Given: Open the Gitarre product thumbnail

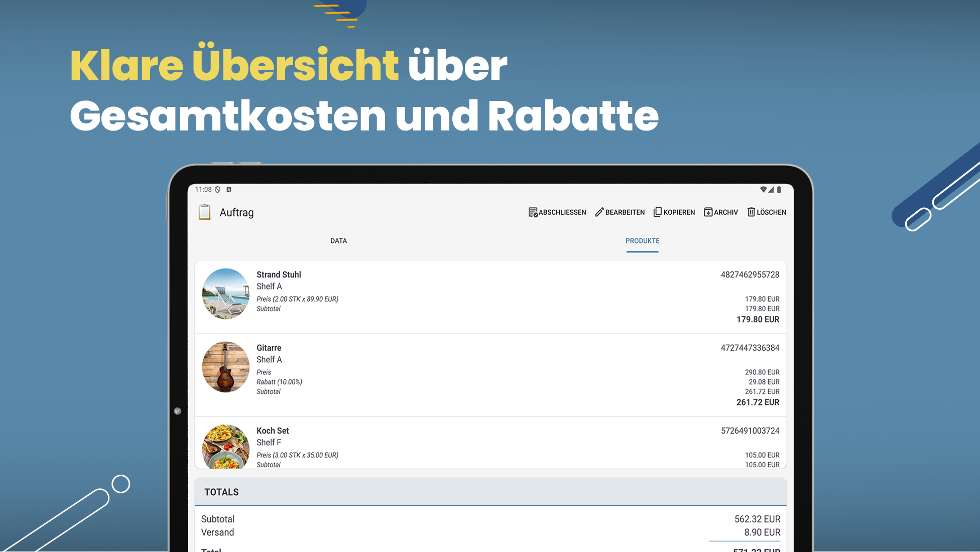Looking at the screenshot, I should coord(226,367).
